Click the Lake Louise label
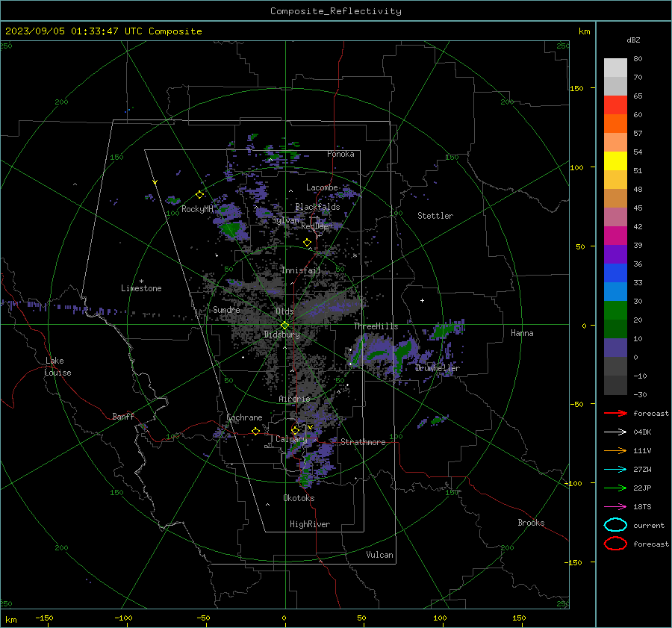672x628 pixels. (x=57, y=367)
